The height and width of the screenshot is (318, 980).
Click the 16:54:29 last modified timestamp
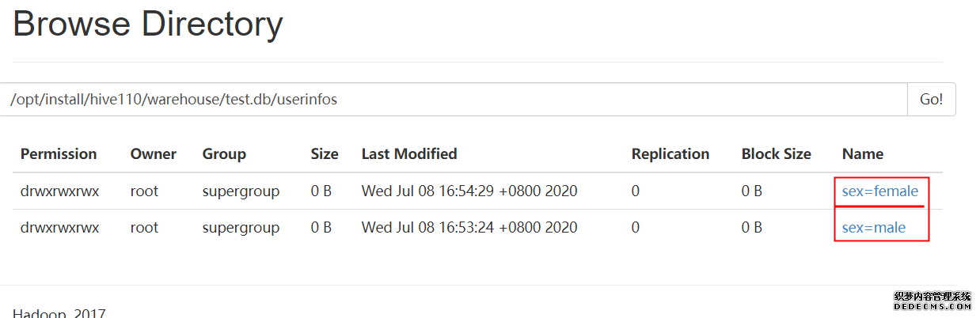coord(469,191)
